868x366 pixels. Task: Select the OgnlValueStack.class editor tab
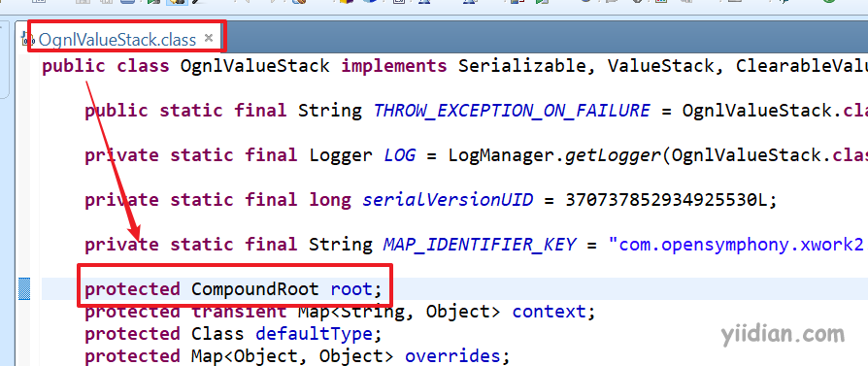[117, 39]
